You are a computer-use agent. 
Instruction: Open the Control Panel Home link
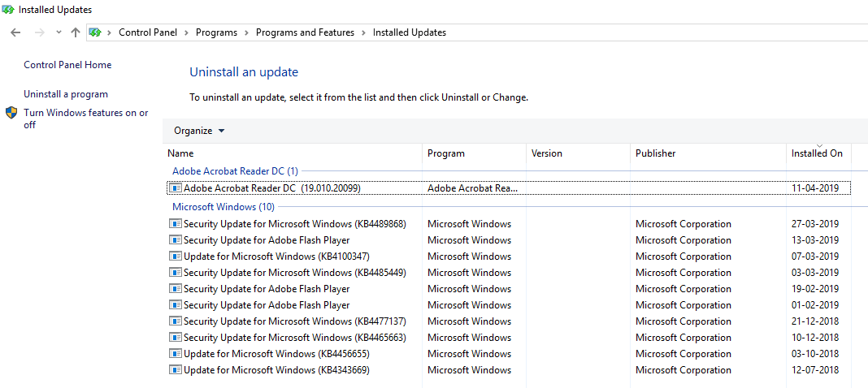coord(67,65)
